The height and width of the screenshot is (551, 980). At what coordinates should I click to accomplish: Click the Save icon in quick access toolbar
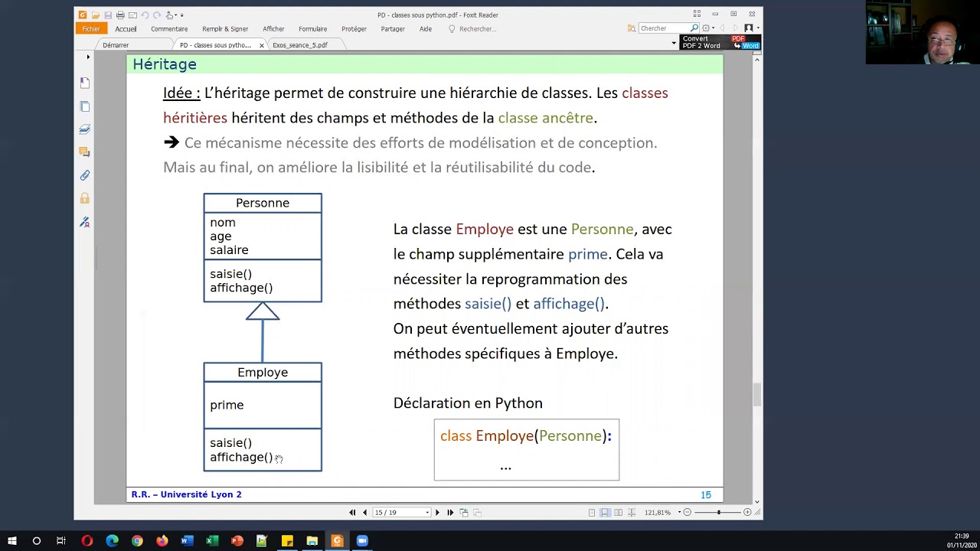108,15
